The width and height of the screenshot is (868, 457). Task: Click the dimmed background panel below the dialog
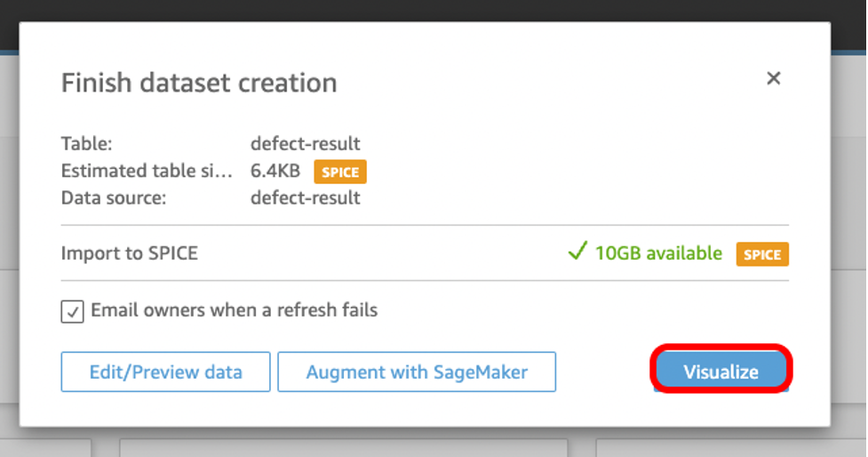click(343, 447)
